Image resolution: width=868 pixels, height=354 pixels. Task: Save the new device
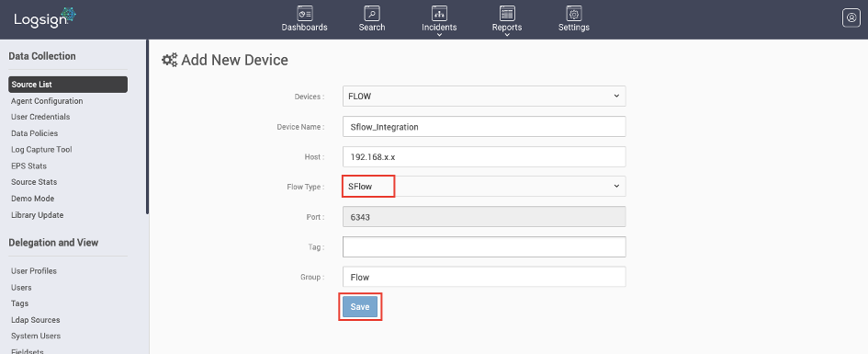tap(360, 307)
